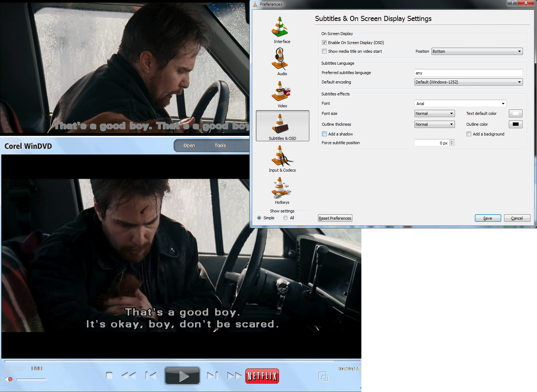
Task: Open the Video preferences category
Action: pyautogui.click(x=282, y=94)
